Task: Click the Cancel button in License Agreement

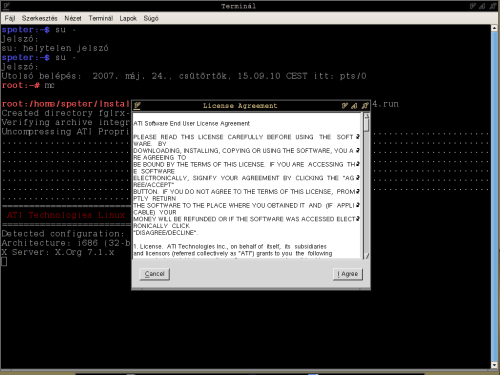Action: 154,274
